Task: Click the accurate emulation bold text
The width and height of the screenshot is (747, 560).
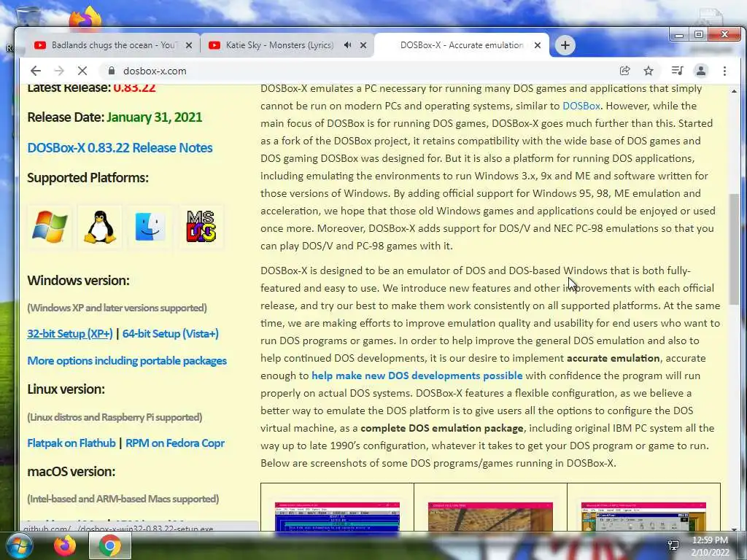Action: (x=613, y=358)
